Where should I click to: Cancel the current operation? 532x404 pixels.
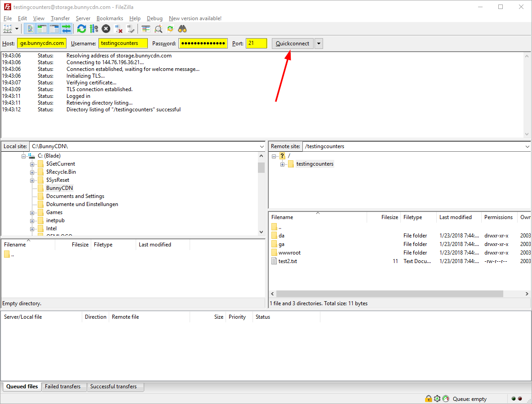pyautogui.click(x=106, y=29)
